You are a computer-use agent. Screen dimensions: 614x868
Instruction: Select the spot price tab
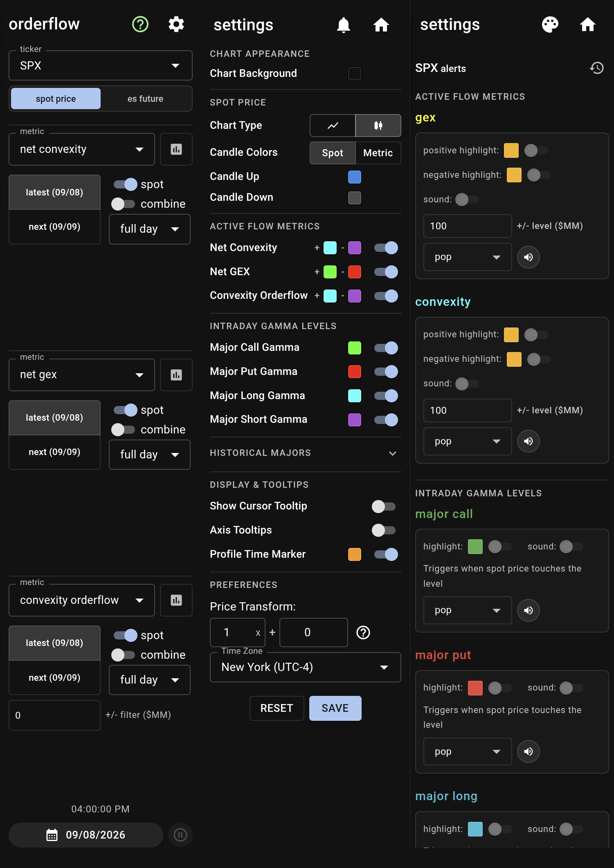[56, 99]
